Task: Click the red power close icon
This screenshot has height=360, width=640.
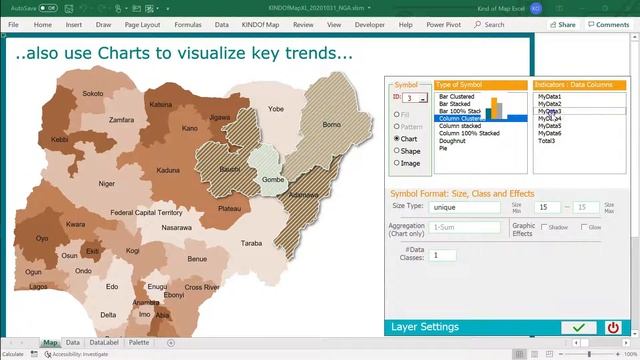Action: (x=613, y=327)
